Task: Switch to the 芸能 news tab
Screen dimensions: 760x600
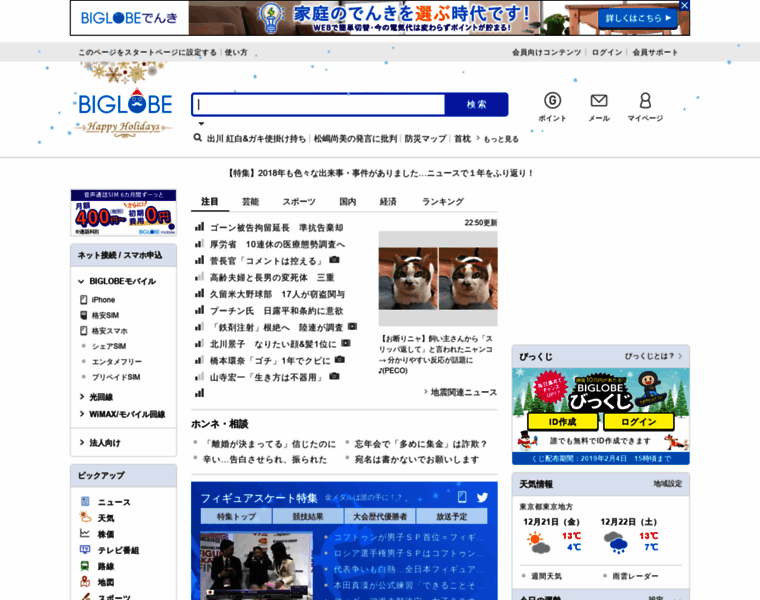Action: tap(251, 202)
